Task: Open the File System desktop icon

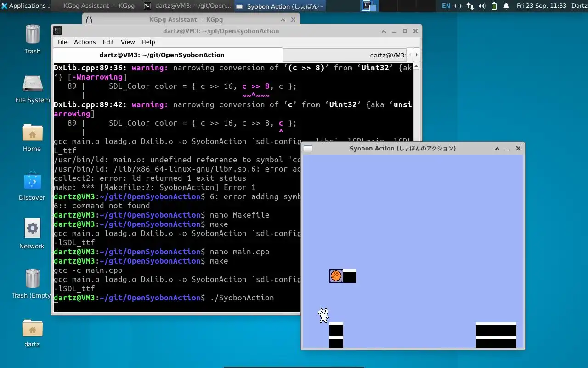Action: point(32,88)
